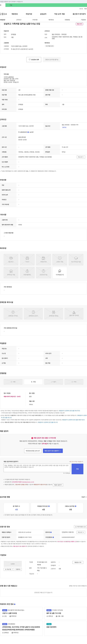Click the 거짓구인광고 신고 button
Image resolution: width=87 pixels, height=644 pixels.
point(80,527)
